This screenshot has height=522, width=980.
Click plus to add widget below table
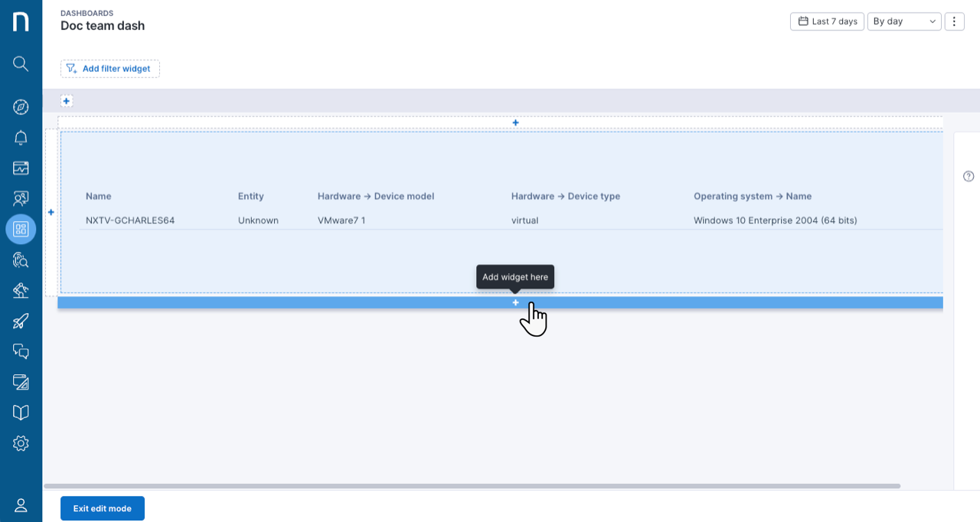(x=515, y=302)
